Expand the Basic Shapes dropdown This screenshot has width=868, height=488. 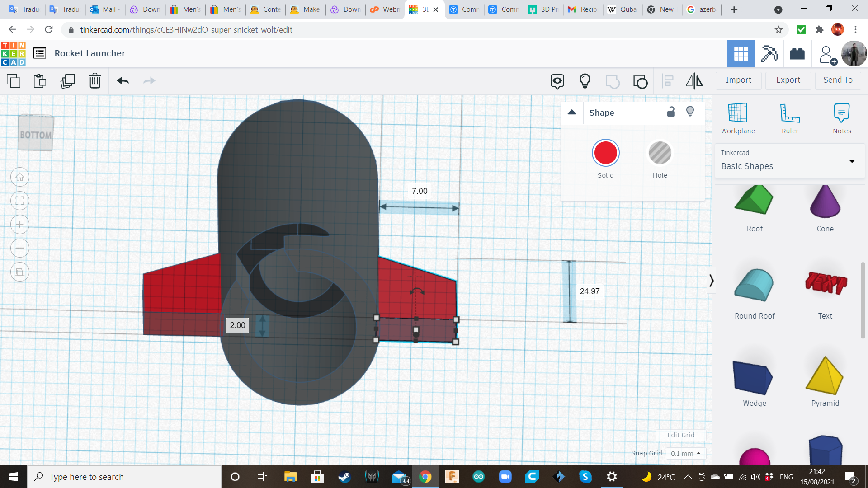tap(852, 161)
